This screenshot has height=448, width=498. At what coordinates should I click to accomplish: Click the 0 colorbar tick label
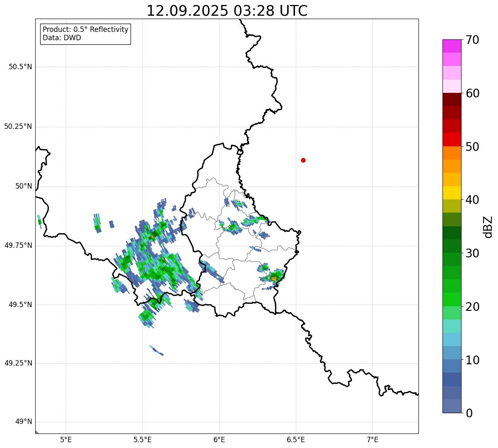[469, 413]
